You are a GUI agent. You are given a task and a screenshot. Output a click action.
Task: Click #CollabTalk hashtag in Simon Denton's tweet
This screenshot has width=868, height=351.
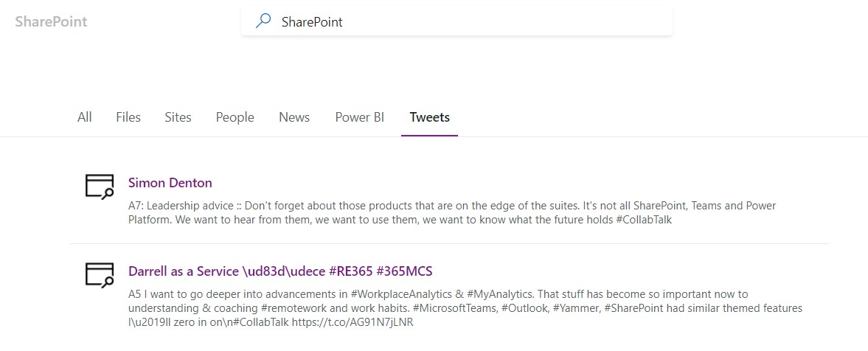(644, 220)
